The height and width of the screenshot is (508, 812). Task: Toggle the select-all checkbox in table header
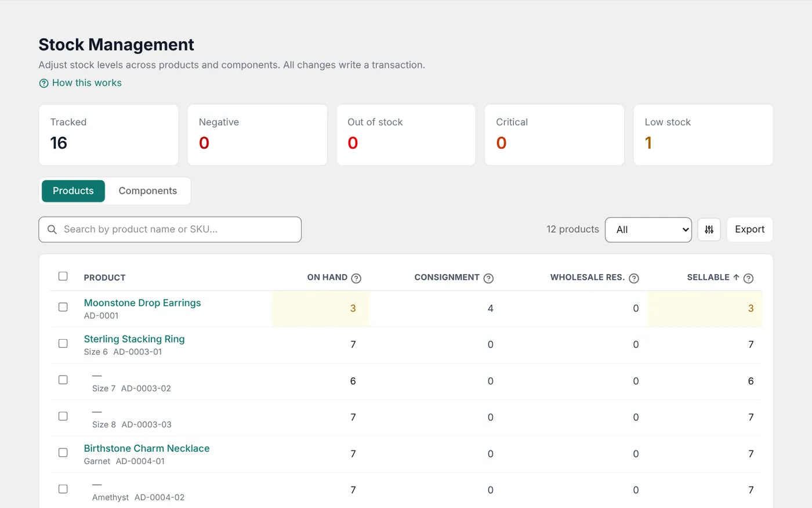pos(63,276)
